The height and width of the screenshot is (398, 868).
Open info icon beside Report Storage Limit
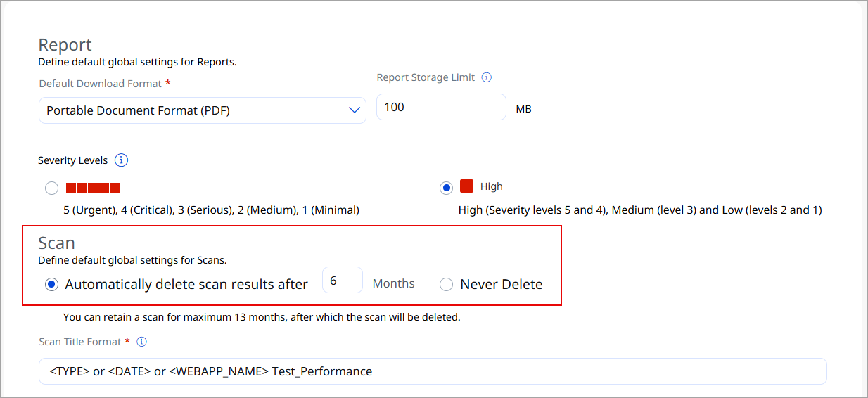tap(486, 77)
